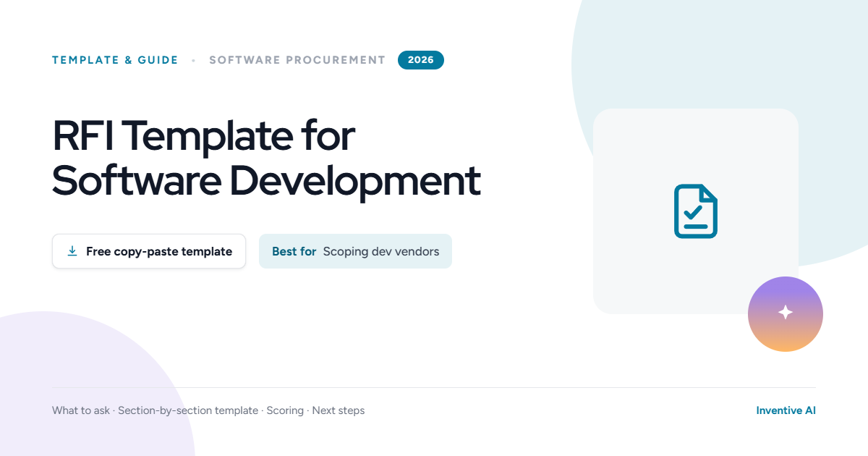Click the TEMPLATE & GUIDE label
This screenshot has height=456, width=868.
coord(115,60)
